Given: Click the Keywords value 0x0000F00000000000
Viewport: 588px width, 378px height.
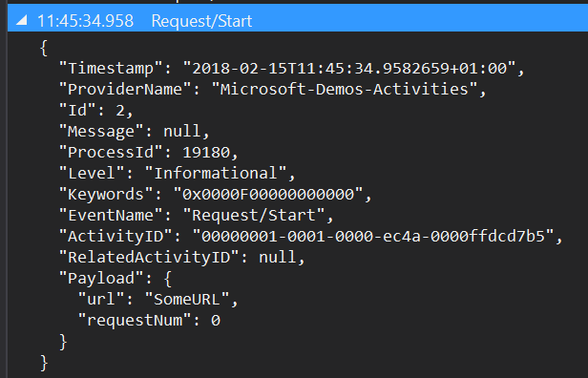Looking at the screenshot, I should 268,195.
